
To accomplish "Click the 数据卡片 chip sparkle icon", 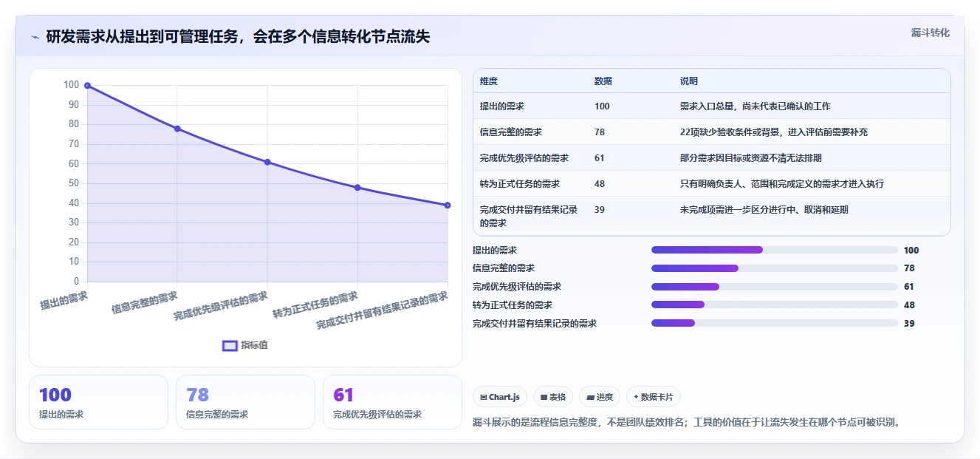I will point(636,397).
